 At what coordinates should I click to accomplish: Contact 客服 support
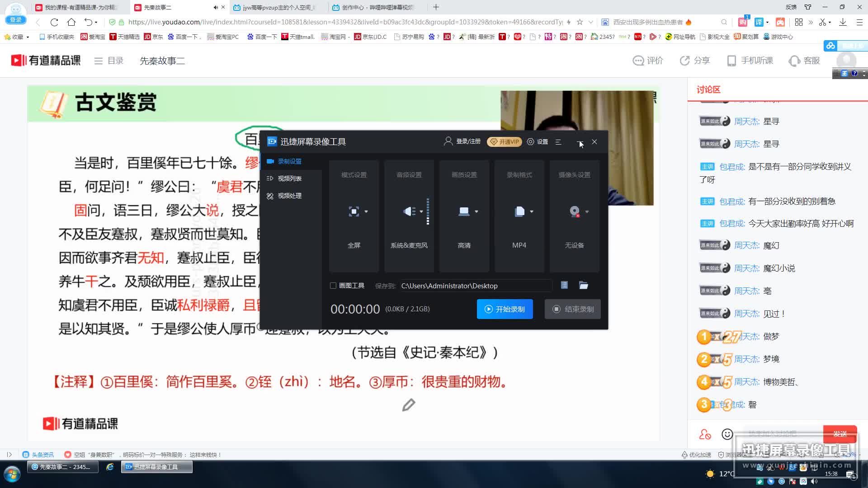point(804,61)
